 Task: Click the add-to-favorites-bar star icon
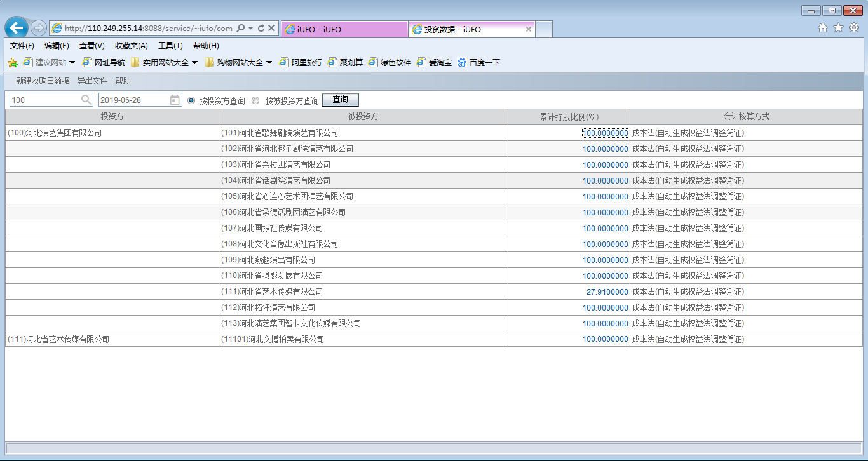[12, 62]
